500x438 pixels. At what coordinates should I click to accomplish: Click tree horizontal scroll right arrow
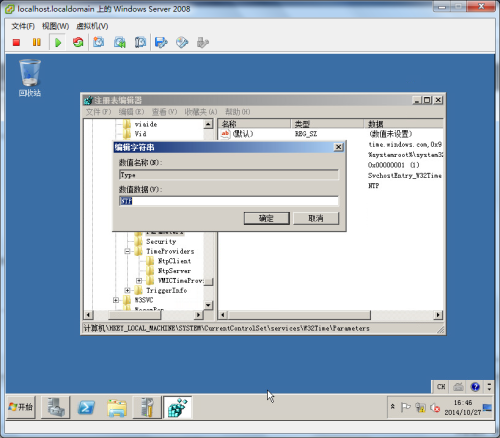pyautogui.click(x=198, y=315)
